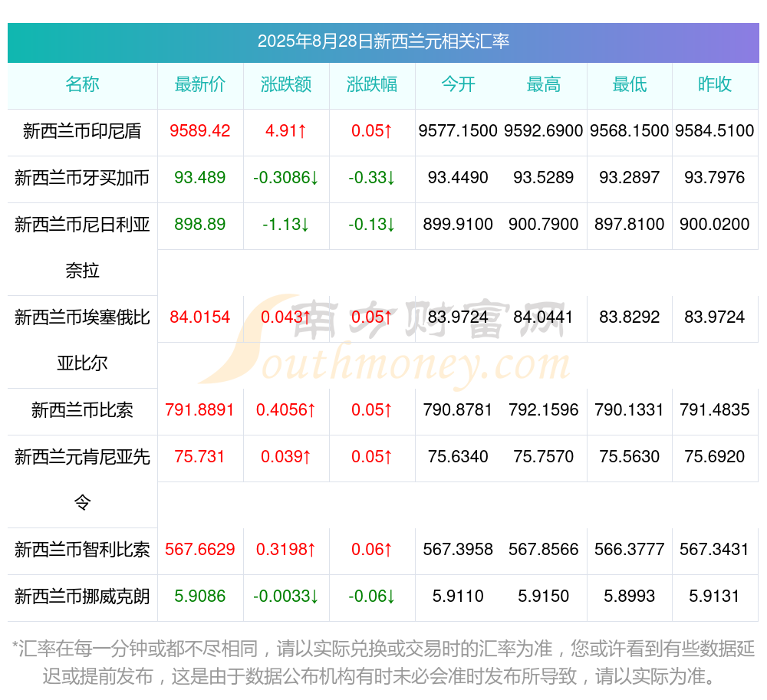Click the row name 新西兰币印尼盾
This screenshot has height=700, width=767.
coord(82,131)
